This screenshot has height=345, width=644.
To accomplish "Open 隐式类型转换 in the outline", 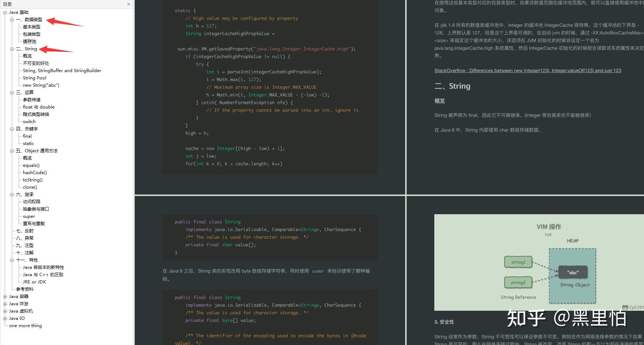I will (x=36, y=114).
